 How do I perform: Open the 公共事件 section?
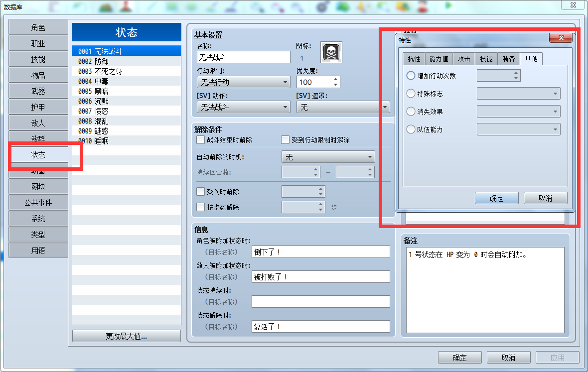38,203
